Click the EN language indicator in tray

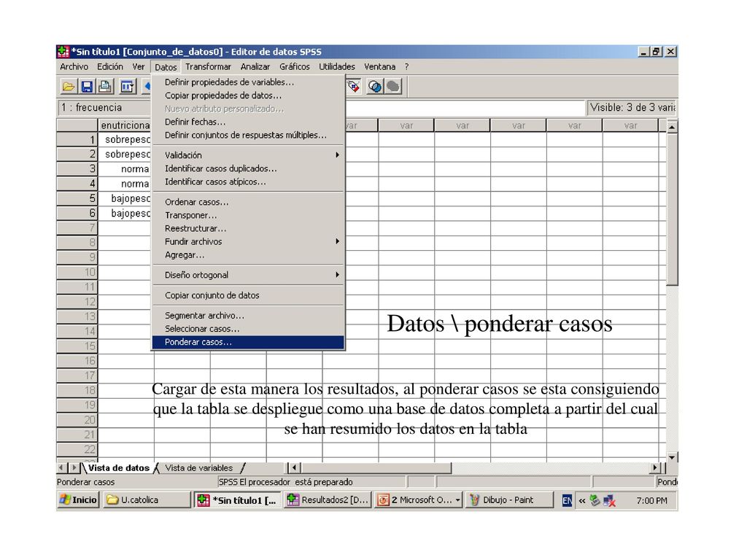[567, 500]
